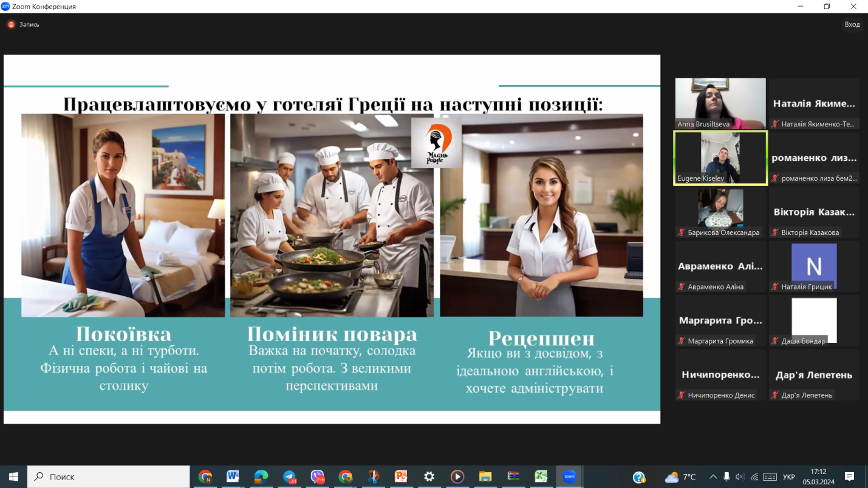Select Барикова Олександра's video tile
This screenshot has width=868, height=488.
(720, 212)
